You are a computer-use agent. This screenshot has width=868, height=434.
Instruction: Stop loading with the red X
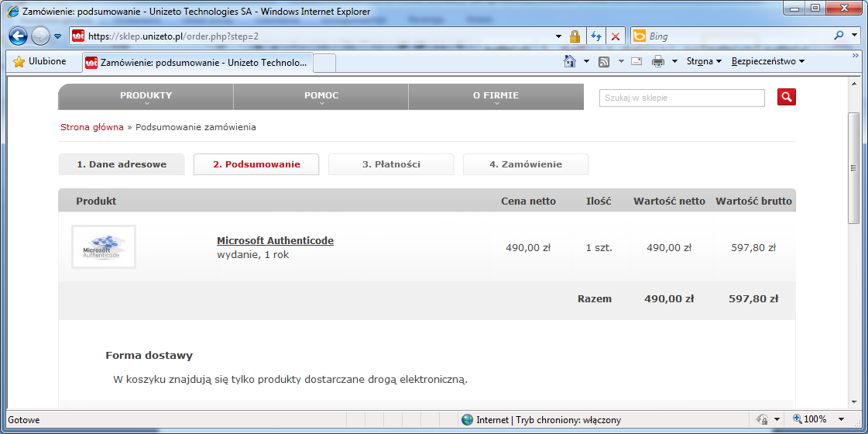615,36
